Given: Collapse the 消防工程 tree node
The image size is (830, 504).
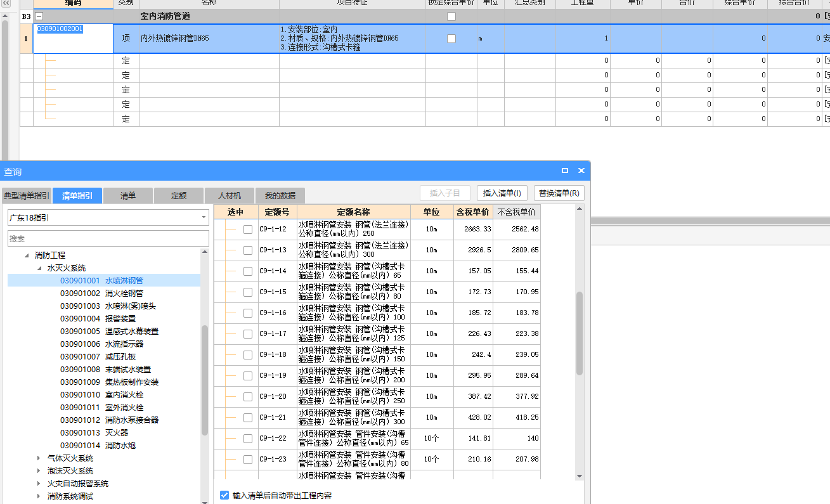Looking at the screenshot, I should [27, 255].
